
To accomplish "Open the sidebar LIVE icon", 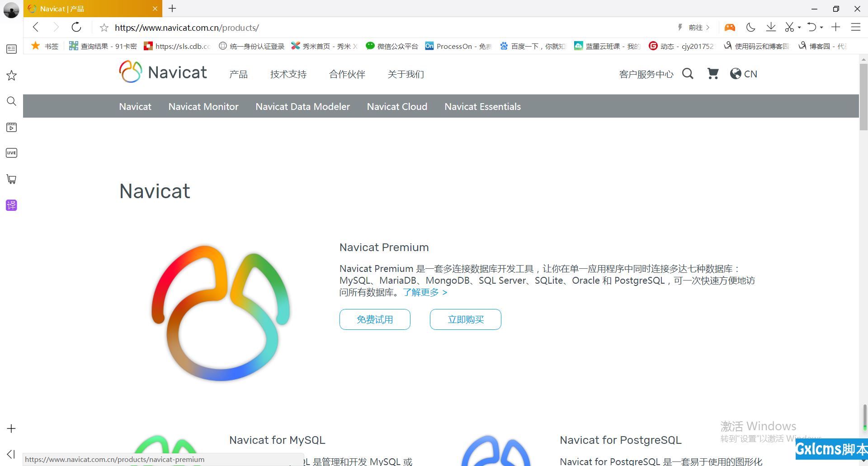I will [x=12, y=153].
